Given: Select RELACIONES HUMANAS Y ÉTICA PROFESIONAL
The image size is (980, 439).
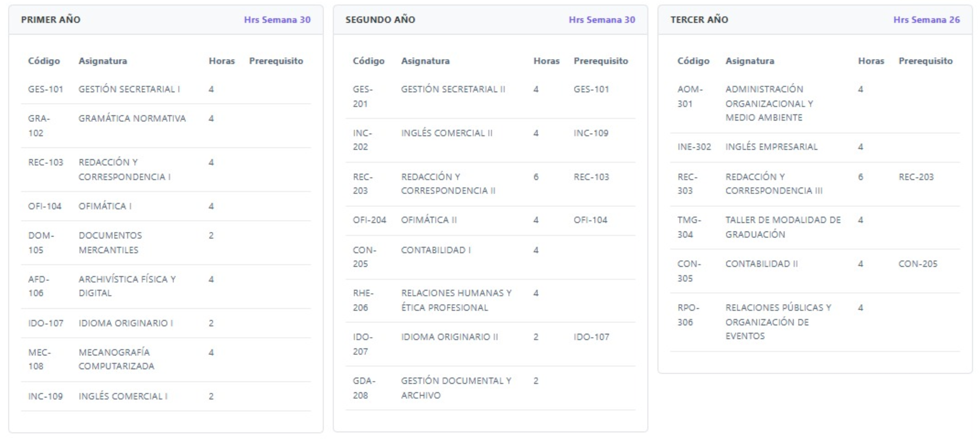Looking at the screenshot, I should 456,300.
